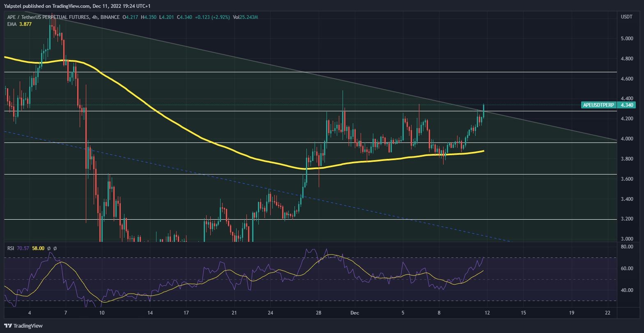Click the 3.800 price axis label

click(x=627, y=159)
